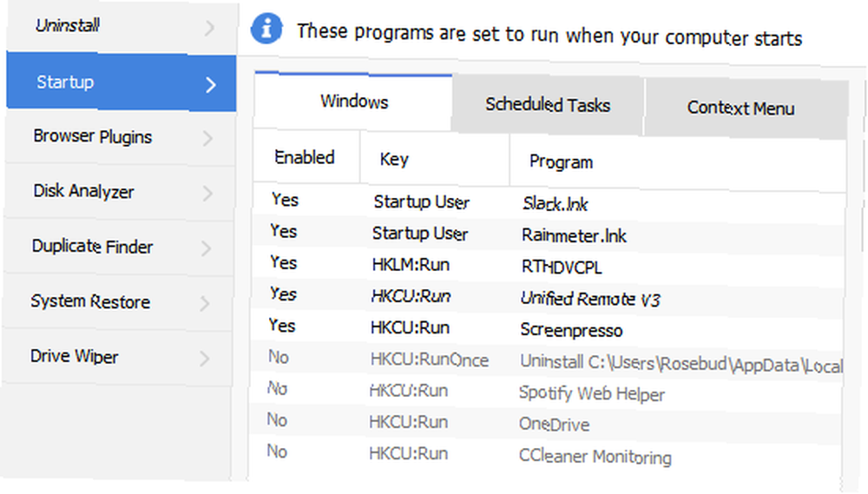Screen dimensions: 868x494
Task: Select the Windows tab
Action: click(354, 102)
